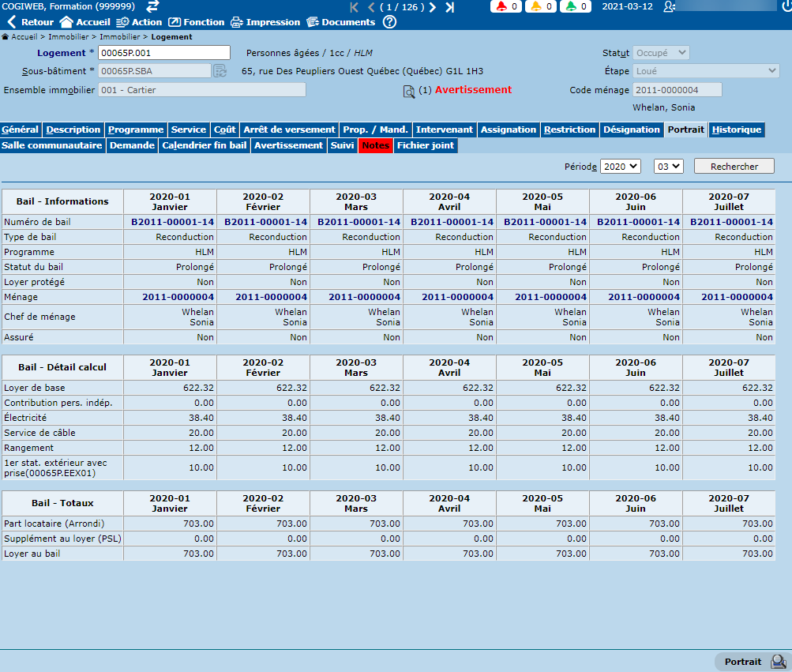Click the January lease number link

[x=173, y=222]
